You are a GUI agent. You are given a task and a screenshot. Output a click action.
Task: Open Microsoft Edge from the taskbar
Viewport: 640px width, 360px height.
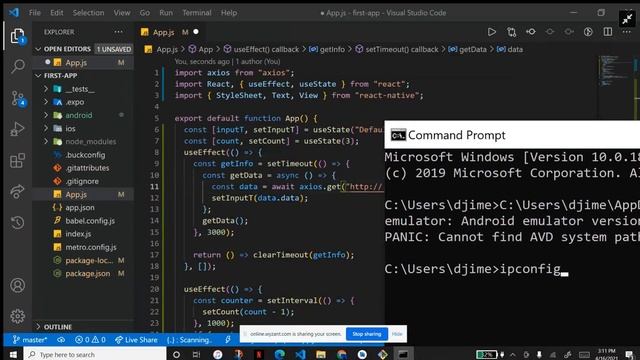coord(280,354)
